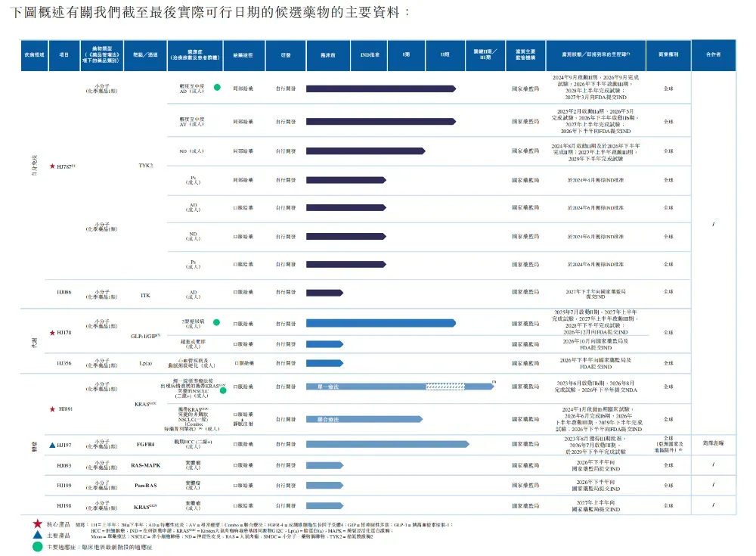Click the 項目 column header
The width and height of the screenshot is (756, 556).
pos(64,55)
